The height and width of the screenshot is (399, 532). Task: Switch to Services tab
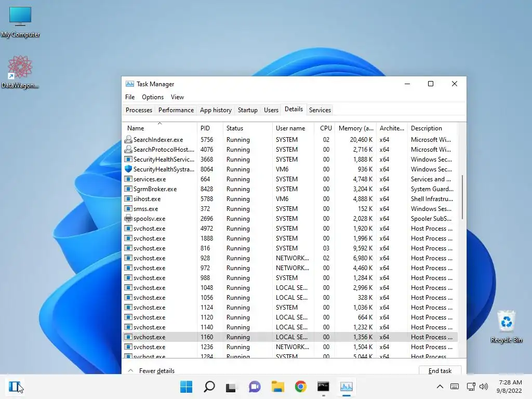tap(320, 110)
